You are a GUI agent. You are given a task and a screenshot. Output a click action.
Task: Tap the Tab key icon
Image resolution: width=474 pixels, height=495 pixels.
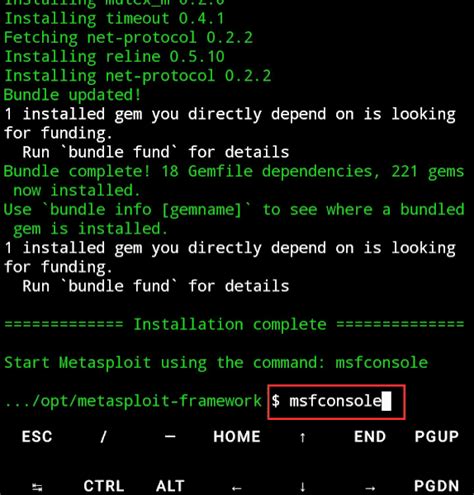tap(37, 488)
